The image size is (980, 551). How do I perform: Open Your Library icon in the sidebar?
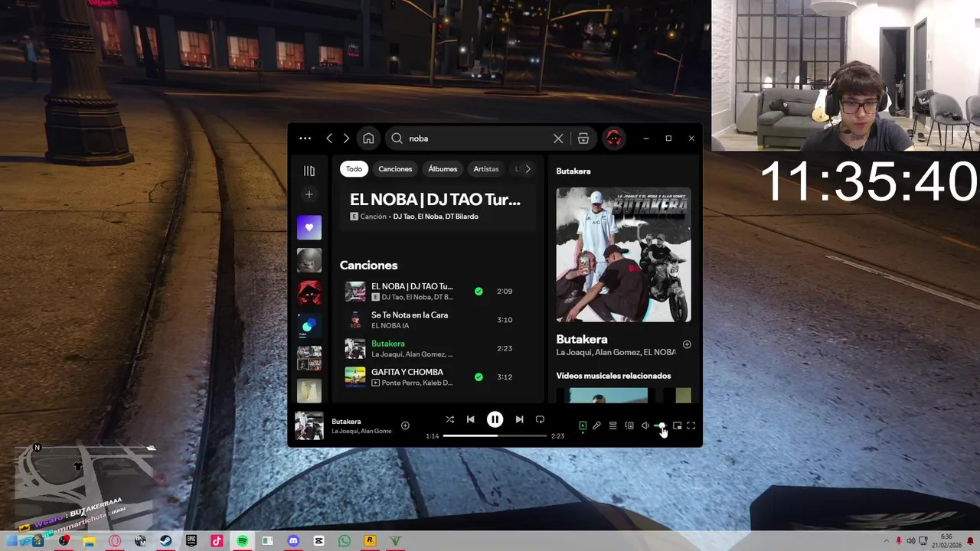309,171
